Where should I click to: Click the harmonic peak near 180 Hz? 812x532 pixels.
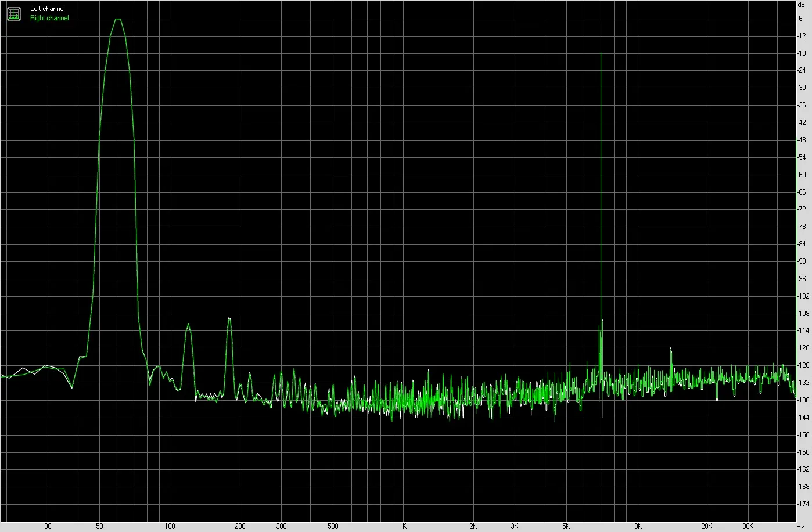pyautogui.click(x=229, y=319)
